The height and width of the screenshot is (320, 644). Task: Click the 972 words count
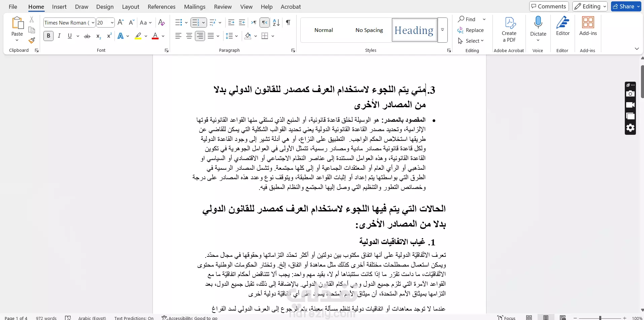[x=46, y=318]
